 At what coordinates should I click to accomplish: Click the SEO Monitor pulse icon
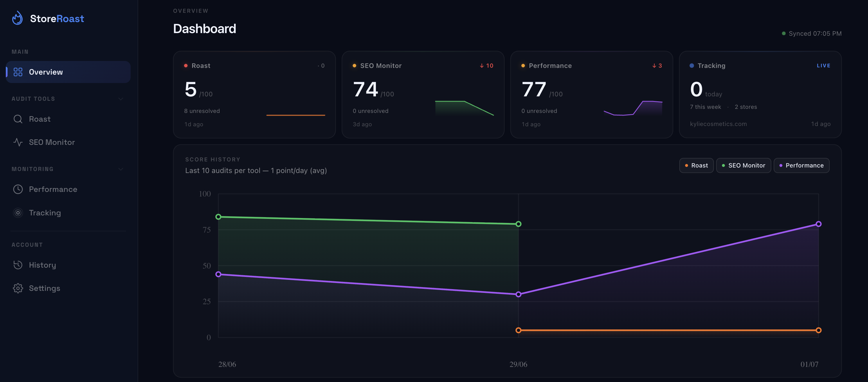(x=18, y=142)
